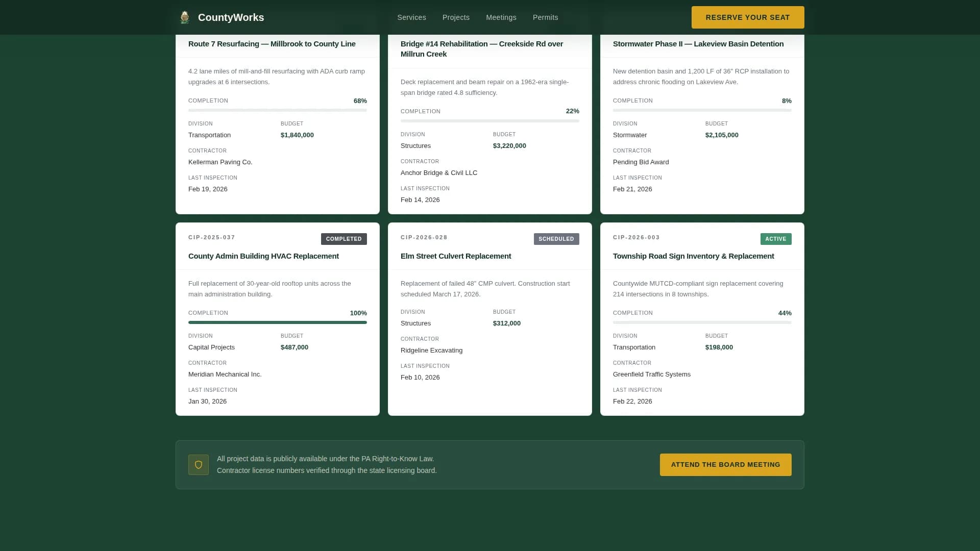Click the Stormwater division value

tap(630, 135)
